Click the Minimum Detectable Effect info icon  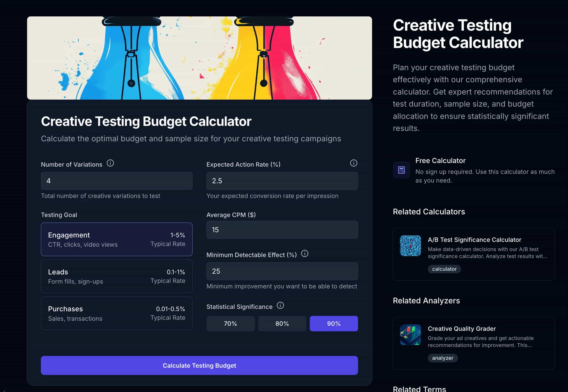(304, 254)
